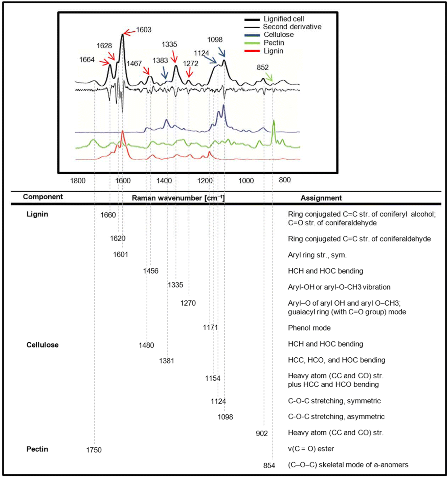Click the 1171 wavenumber value

pos(210,328)
